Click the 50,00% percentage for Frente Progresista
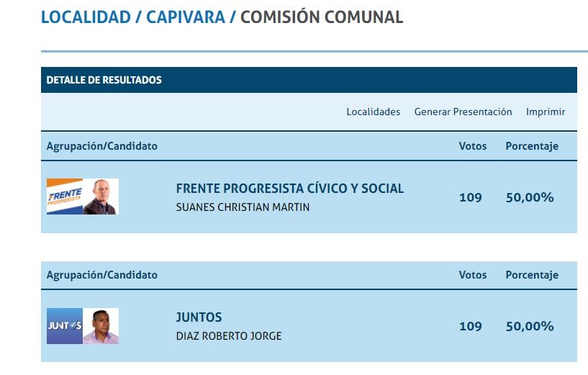Viewport: 588px width, 375px height. (x=530, y=197)
